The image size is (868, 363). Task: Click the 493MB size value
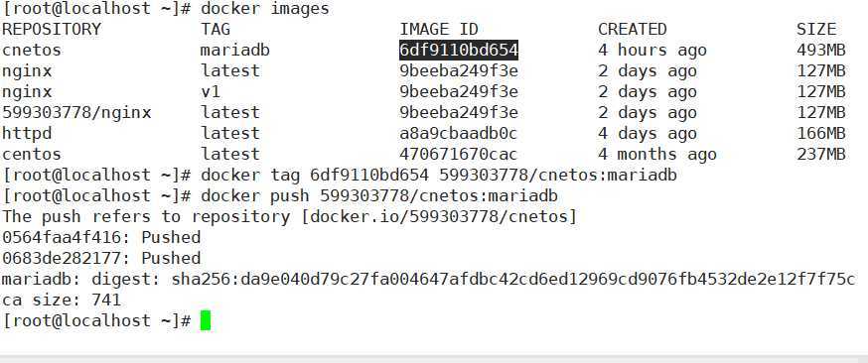pyautogui.click(x=821, y=51)
